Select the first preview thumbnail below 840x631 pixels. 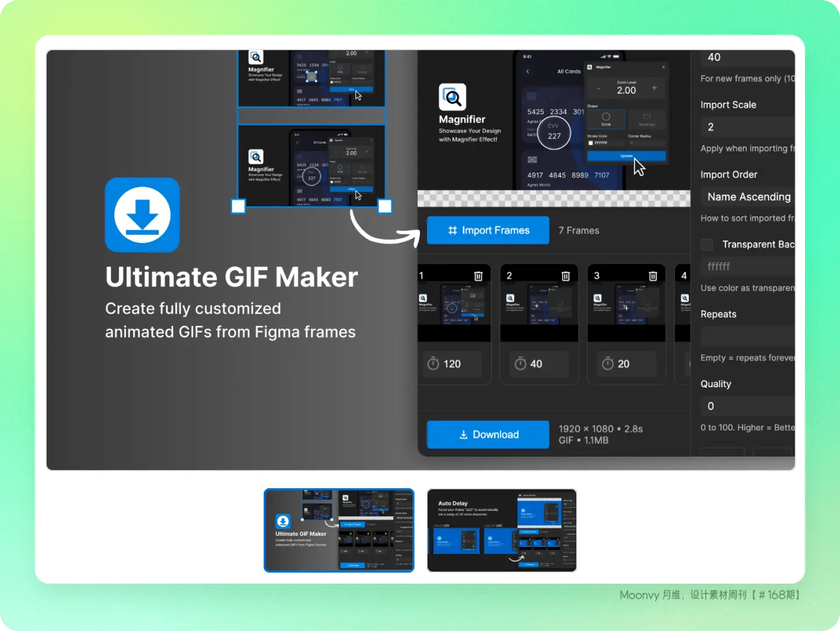339,530
